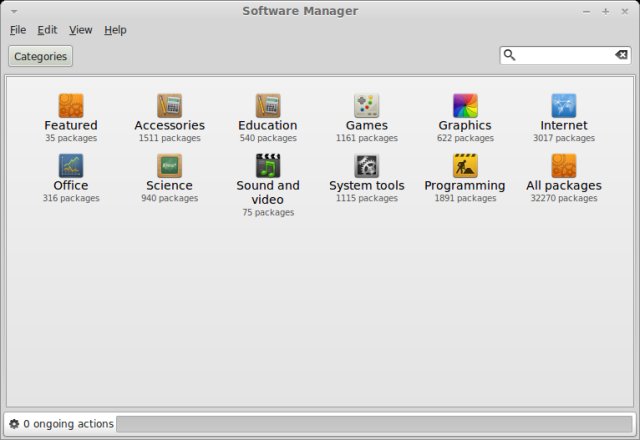The width and height of the screenshot is (640, 440).
Task: Show the All packages icon
Action: click(564, 165)
